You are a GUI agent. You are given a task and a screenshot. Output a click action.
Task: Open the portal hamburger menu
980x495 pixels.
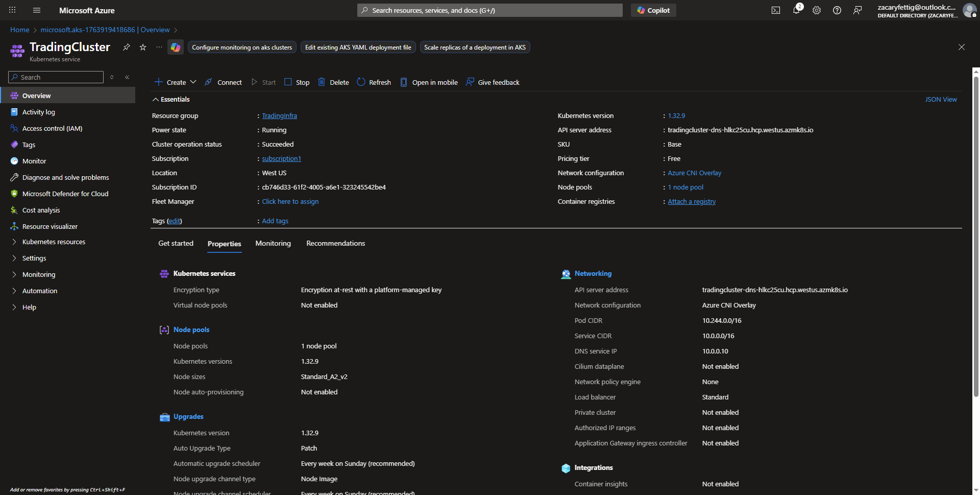pyautogui.click(x=37, y=10)
